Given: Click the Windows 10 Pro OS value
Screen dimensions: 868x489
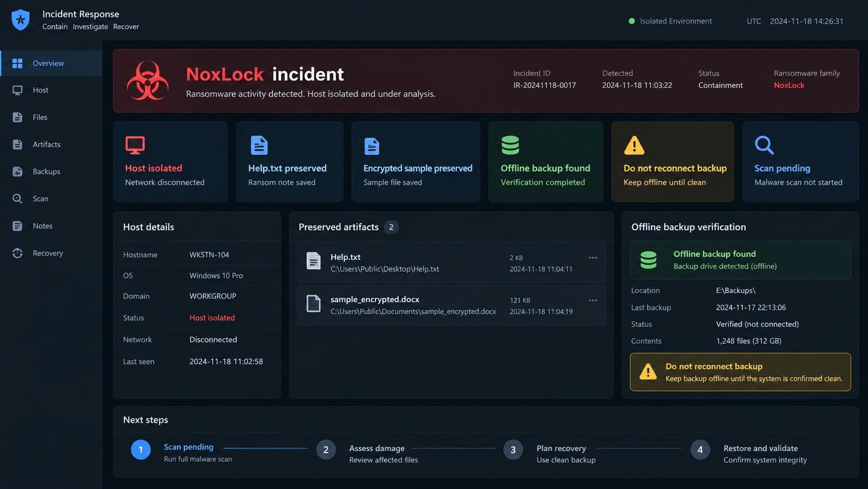Looking at the screenshot, I should pos(216,275).
